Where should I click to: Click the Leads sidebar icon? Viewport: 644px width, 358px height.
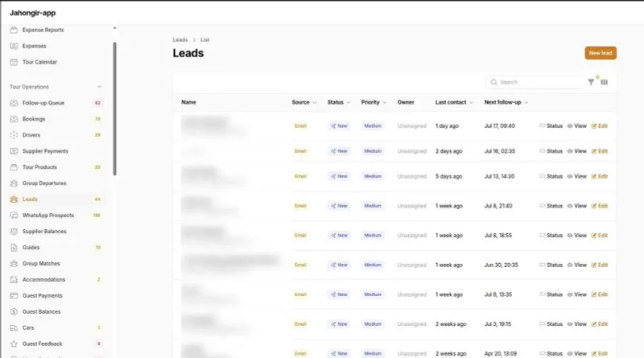pyautogui.click(x=14, y=200)
